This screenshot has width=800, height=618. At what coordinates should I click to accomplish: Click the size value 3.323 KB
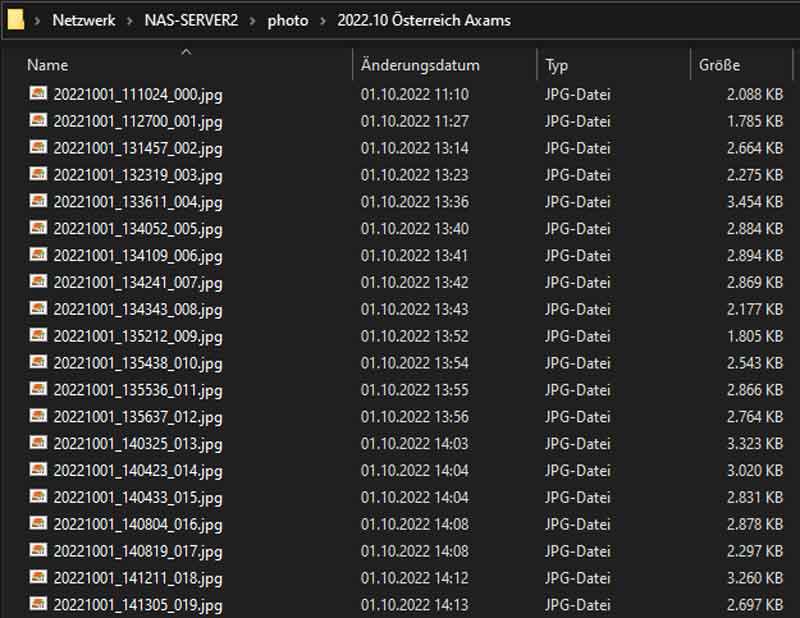point(755,444)
